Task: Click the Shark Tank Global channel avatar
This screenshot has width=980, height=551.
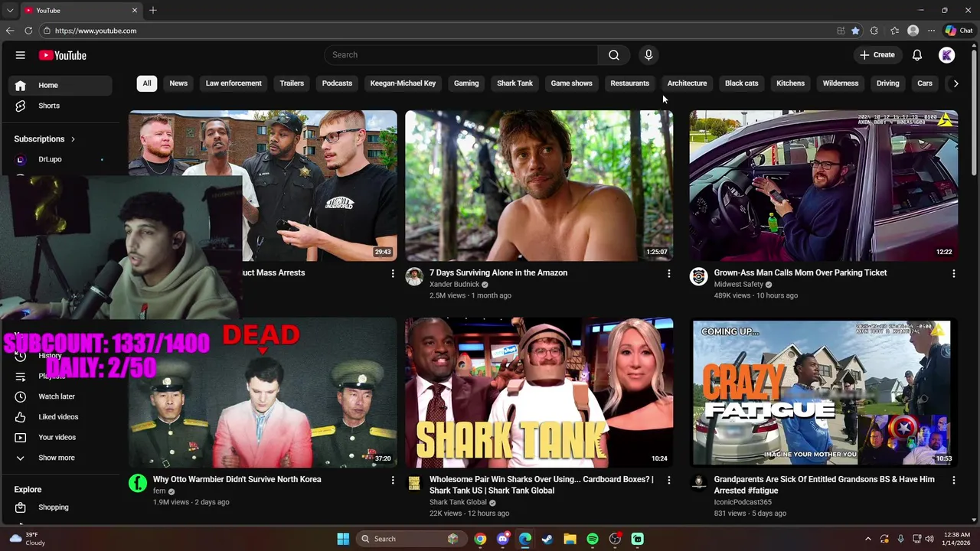Action: 414,483
